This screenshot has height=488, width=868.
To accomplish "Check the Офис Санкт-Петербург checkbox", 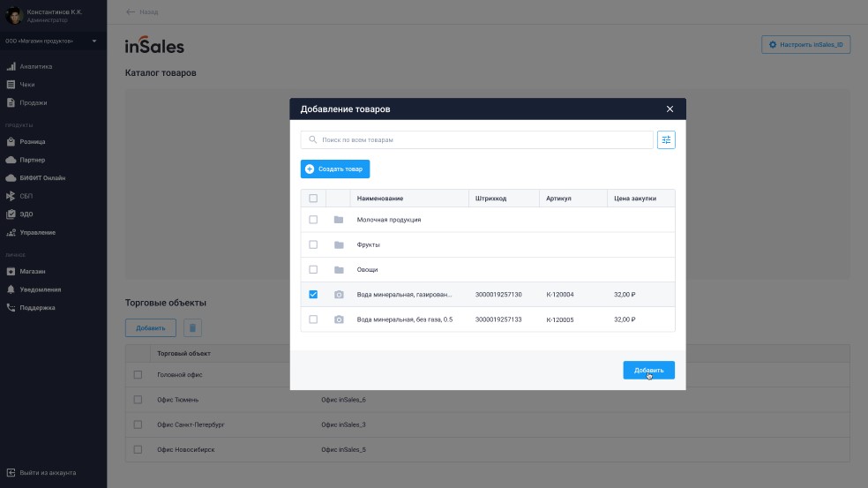I will point(138,424).
